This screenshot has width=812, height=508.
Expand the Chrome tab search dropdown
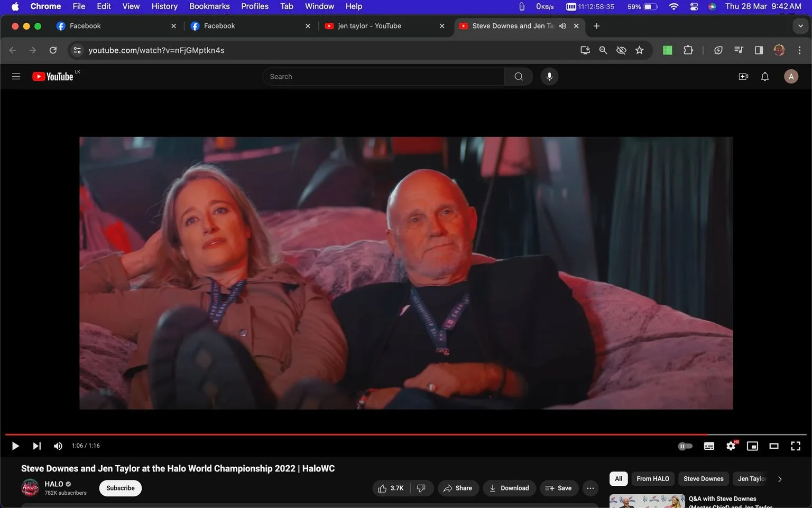(800, 26)
